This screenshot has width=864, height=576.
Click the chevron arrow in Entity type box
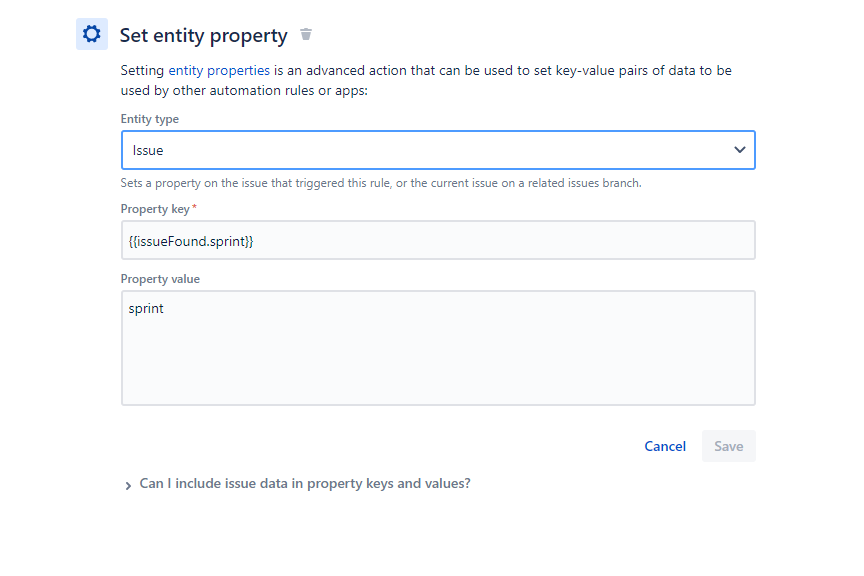[x=739, y=150]
